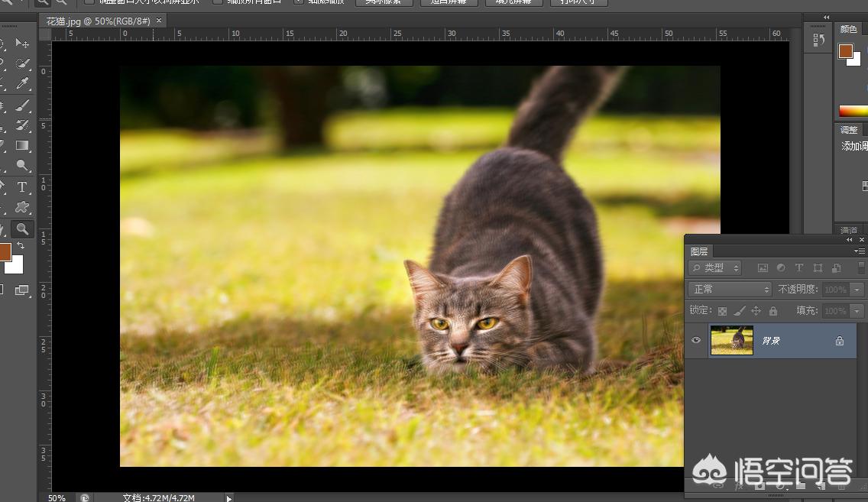Open the History panel icon
868x502 pixels.
pyautogui.click(x=819, y=40)
